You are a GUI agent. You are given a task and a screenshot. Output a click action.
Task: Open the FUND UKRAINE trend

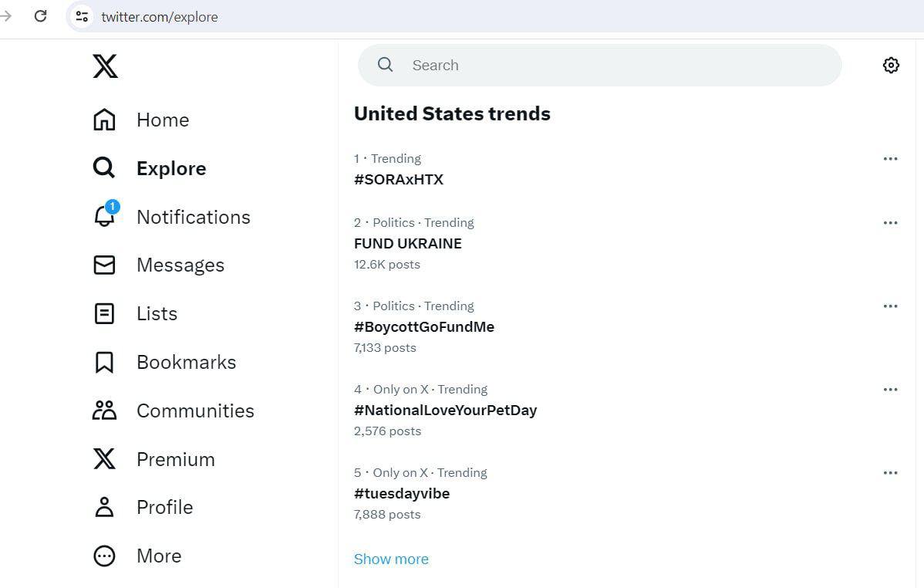click(x=408, y=244)
